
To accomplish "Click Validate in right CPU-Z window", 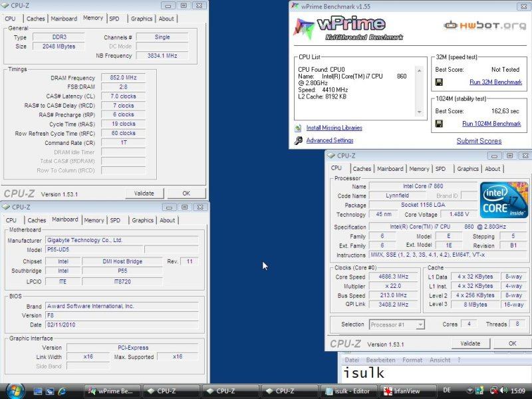I will (x=470, y=343).
